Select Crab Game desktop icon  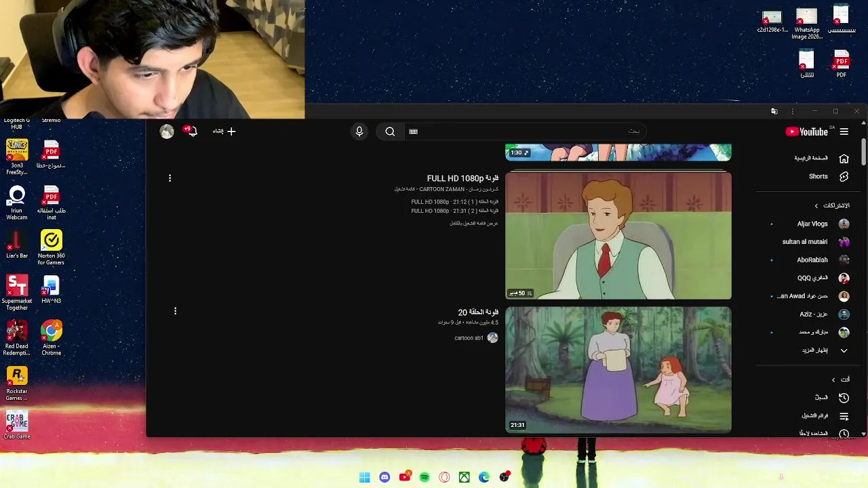tap(17, 426)
